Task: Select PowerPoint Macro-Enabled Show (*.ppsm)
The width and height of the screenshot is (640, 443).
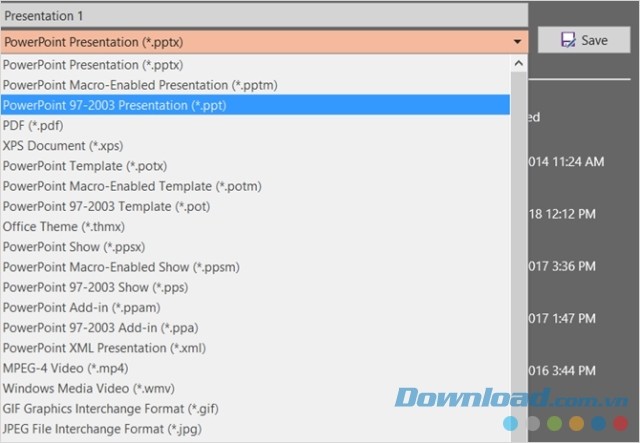Action: (256, 267)
